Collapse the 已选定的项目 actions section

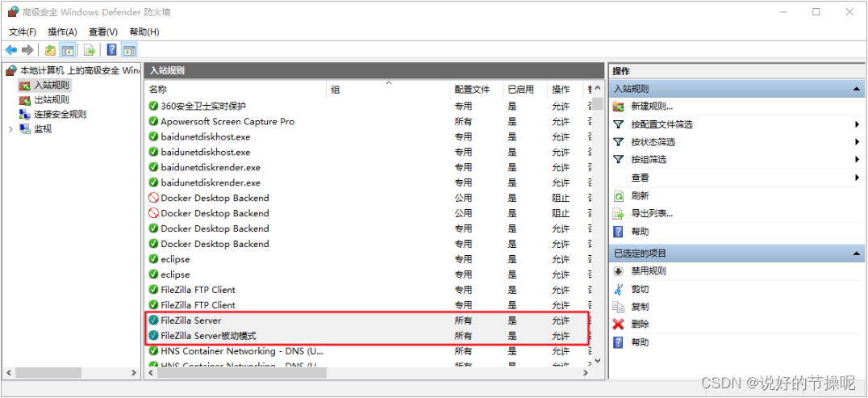(856, 253)
